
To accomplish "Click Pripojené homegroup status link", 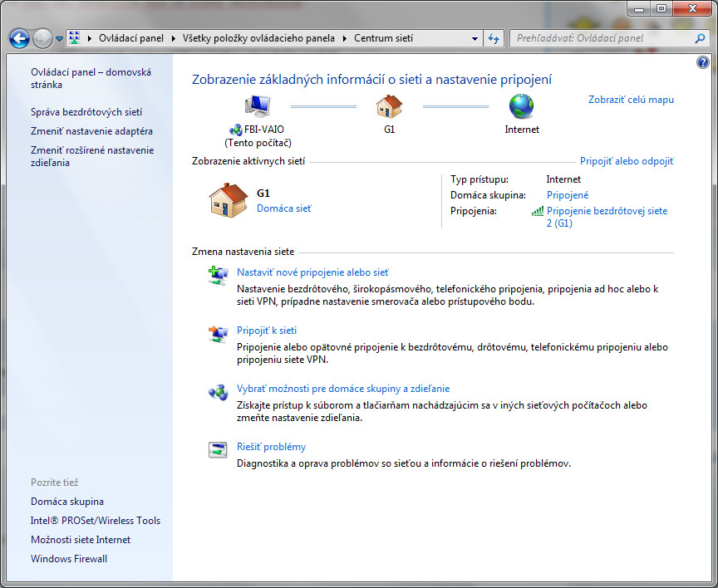I will pyautogui.click(x=568, y=195).
